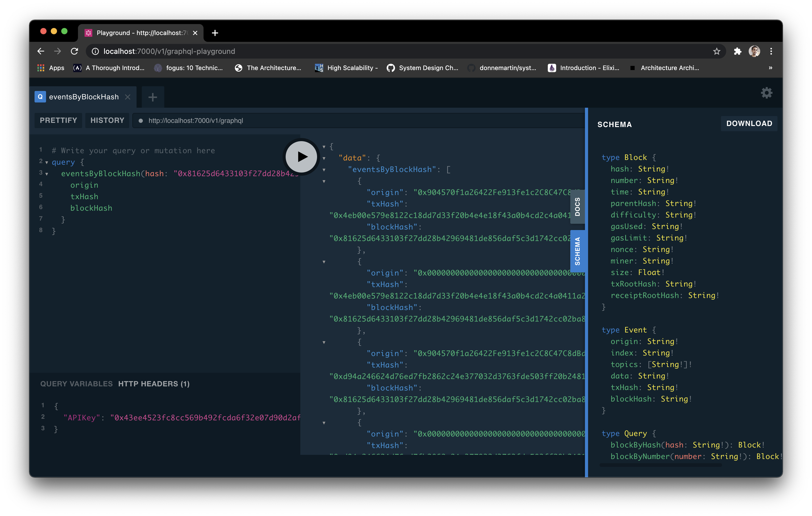Switch to QUERY VARIABLES tab
Screen dimensions: 812x516
[77, 384]
